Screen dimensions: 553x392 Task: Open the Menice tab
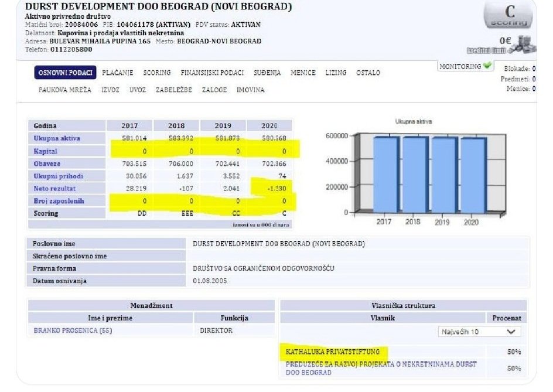(x=303, y=73)
